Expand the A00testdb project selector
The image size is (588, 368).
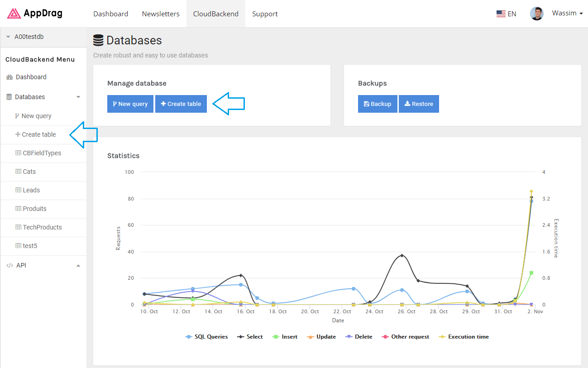pos(43,37)
